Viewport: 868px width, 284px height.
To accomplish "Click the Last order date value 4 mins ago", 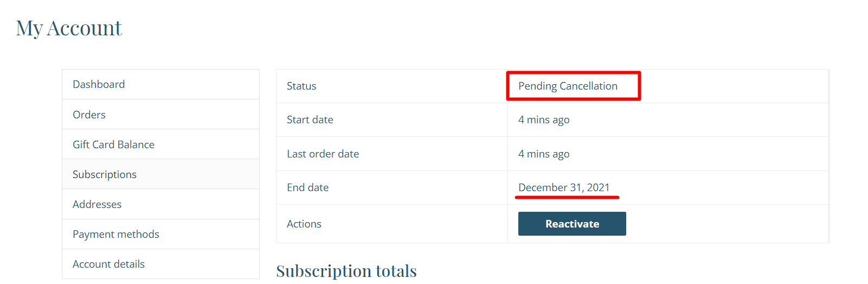I will [544, 154].
